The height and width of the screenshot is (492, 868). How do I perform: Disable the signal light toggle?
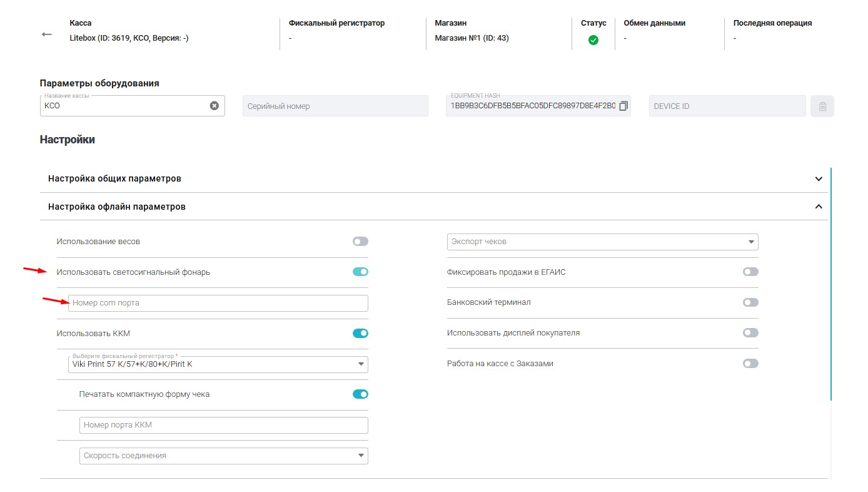(360, 272)
